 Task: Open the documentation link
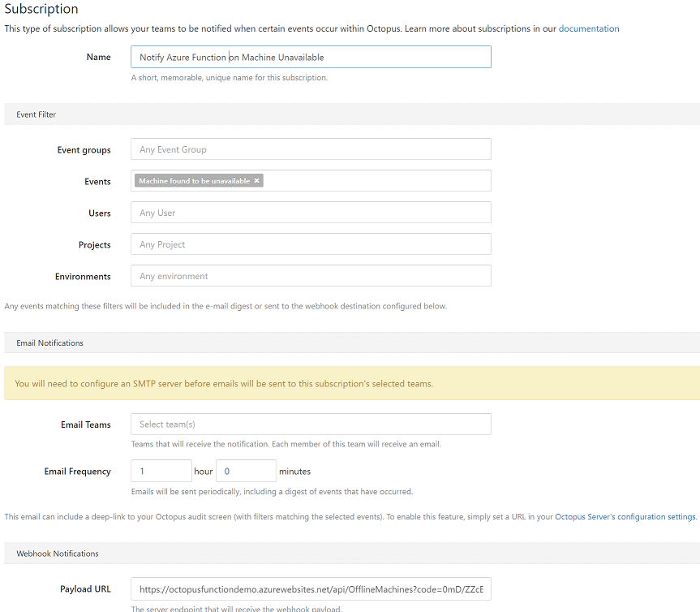tap(588, 28)
